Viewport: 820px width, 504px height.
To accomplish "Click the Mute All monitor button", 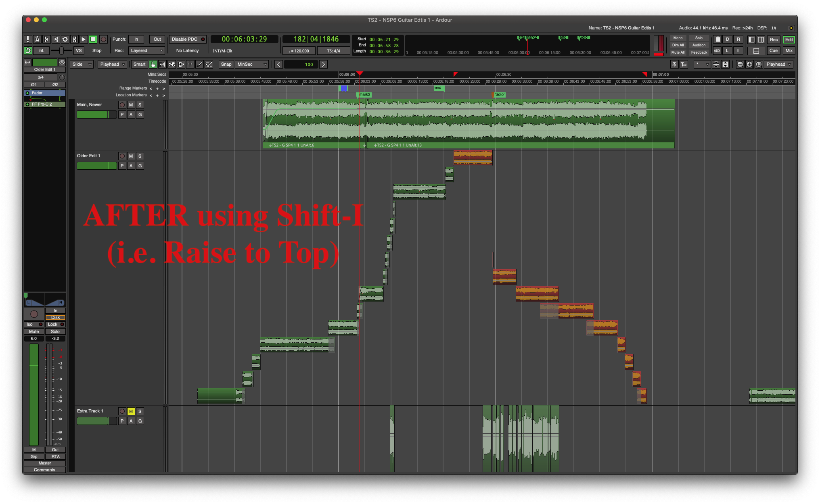I will (x=678, y=52).
